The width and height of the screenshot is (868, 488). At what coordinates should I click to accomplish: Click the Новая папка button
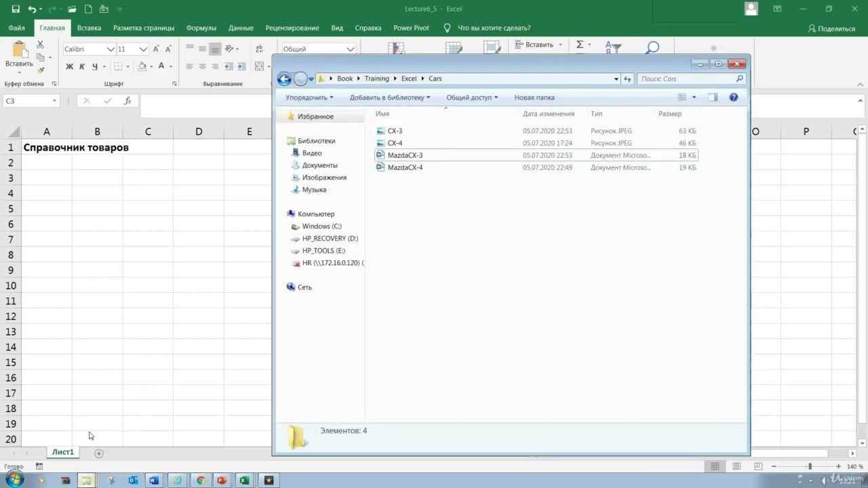point(534,98)
